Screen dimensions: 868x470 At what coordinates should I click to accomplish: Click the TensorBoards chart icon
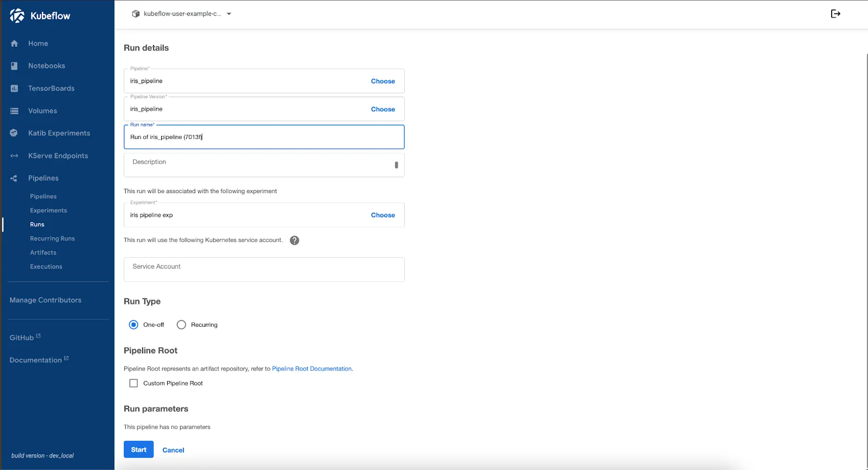15,88
